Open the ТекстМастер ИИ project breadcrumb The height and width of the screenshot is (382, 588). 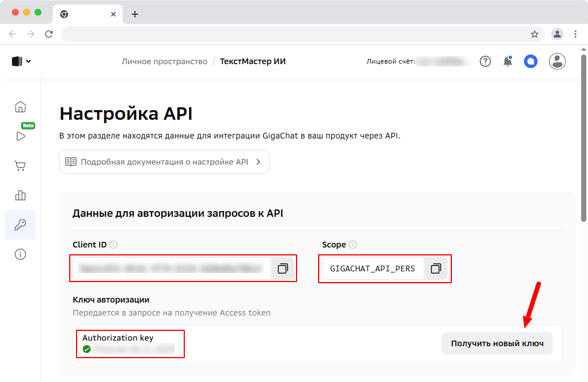[x=253, y=61]
